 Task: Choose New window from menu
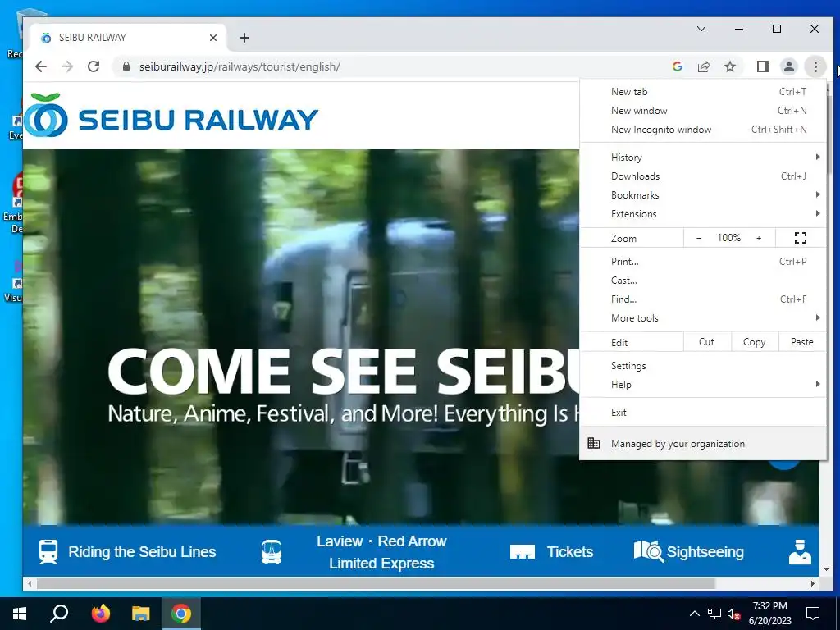point(703,111)
